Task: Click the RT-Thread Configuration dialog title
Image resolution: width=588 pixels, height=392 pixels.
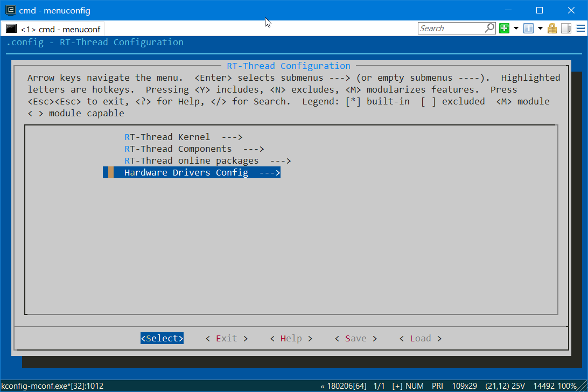Action: [x=289, y=66]
